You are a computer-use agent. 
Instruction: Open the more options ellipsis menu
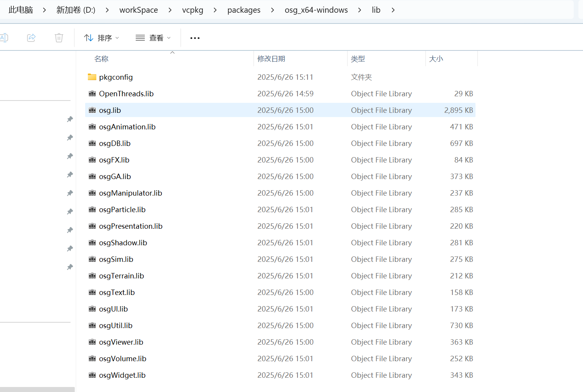[x=195, y=38]
